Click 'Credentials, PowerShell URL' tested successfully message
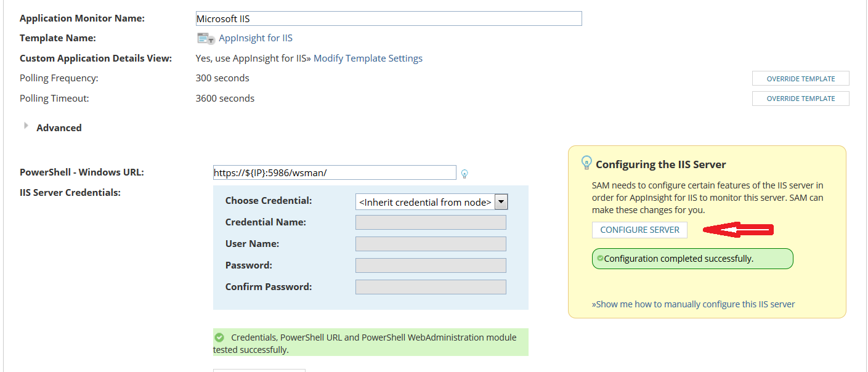 click(370, 343)
